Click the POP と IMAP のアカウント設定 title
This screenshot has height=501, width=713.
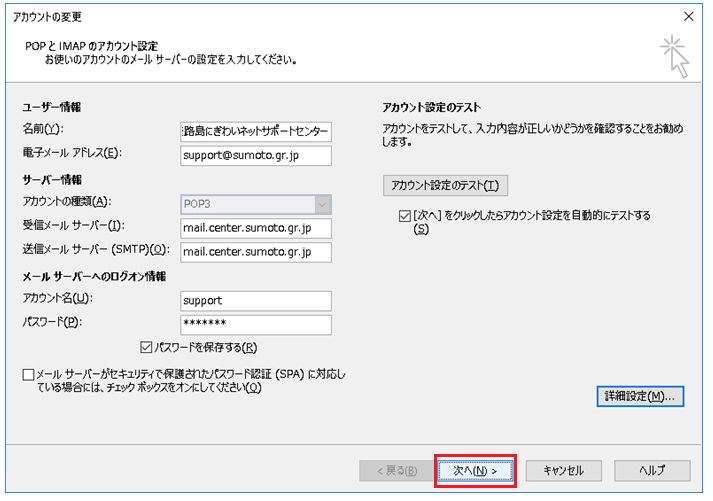pos(91,46)
